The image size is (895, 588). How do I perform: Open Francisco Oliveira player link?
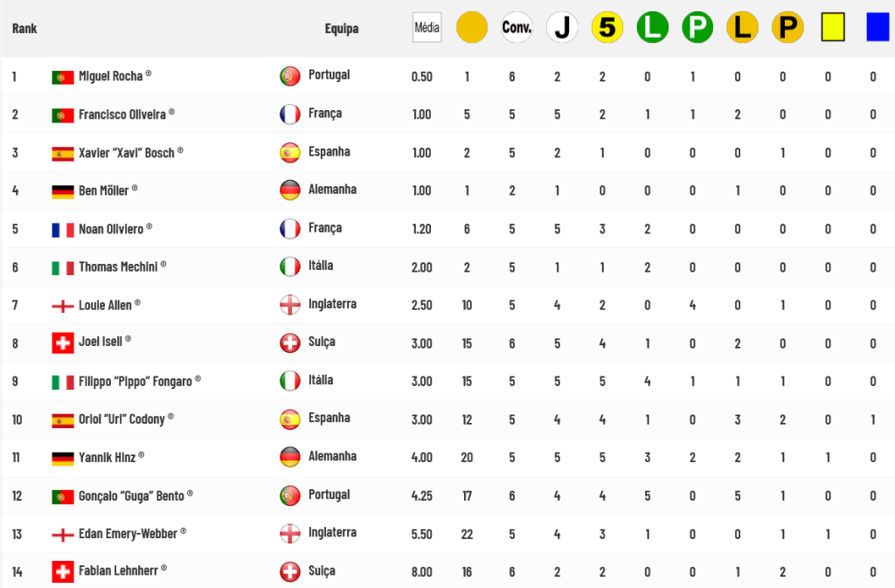point(122,114)
